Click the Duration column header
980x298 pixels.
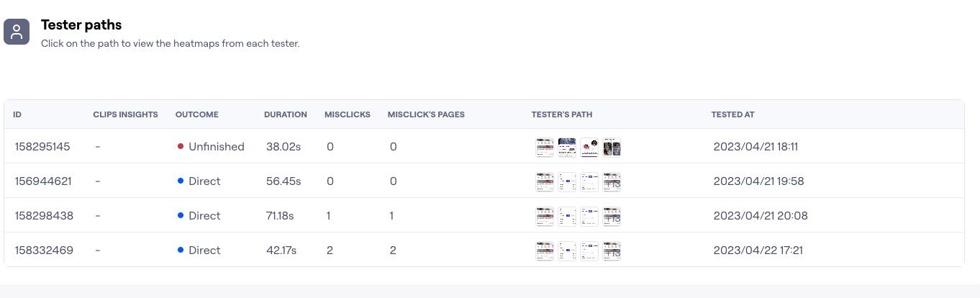(x=285, y=114)
